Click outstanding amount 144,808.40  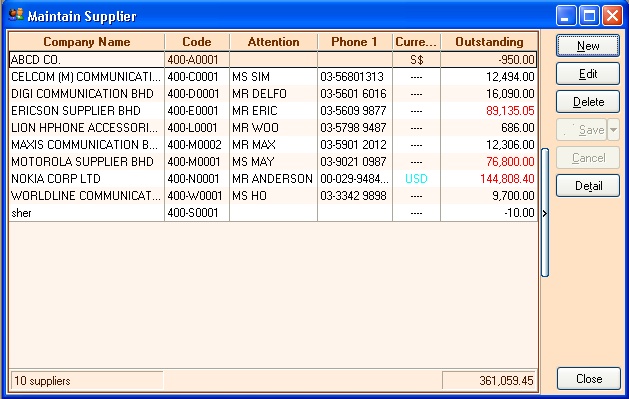point(489,178)
